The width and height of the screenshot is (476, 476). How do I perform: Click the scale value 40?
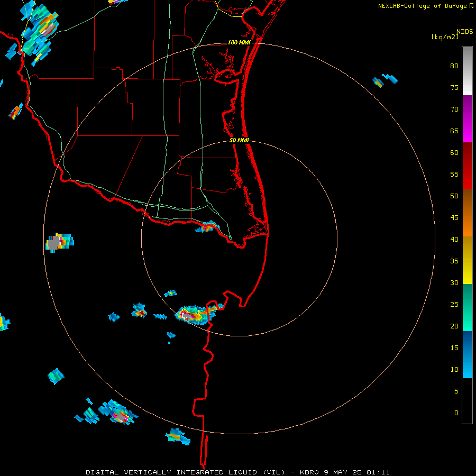[x=454, y=239]
